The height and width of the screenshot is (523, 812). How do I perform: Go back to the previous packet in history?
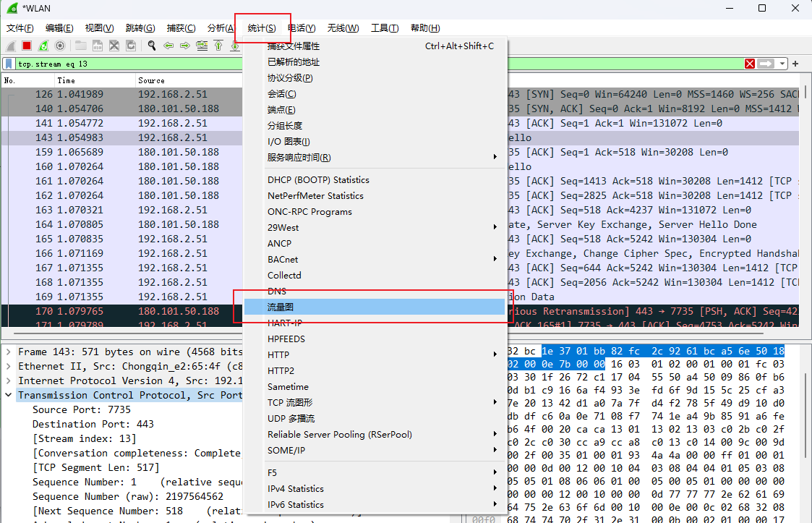pyautogui.click(x=168, y=46)
